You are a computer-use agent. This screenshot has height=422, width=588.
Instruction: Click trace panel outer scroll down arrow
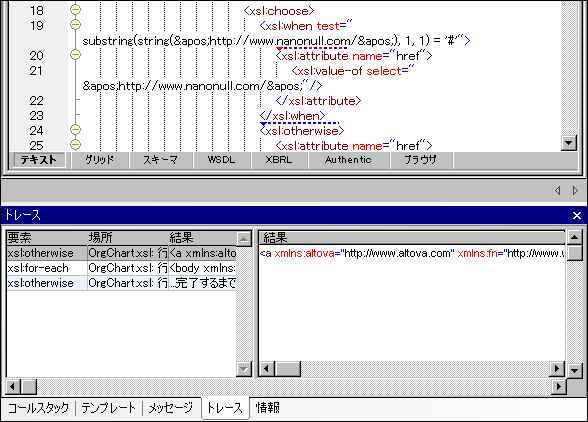[574, 371]
